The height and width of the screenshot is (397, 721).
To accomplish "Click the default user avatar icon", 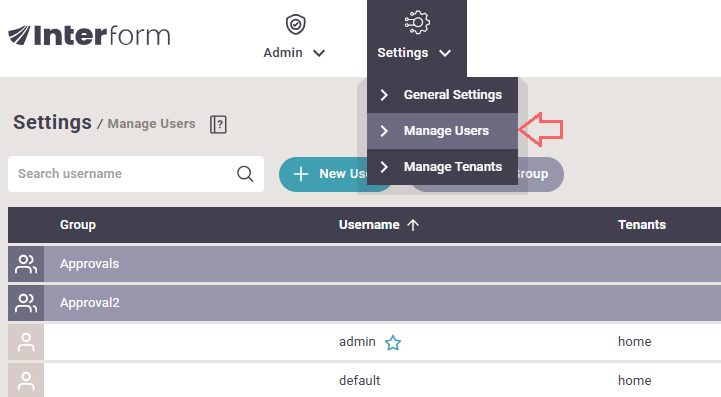I will (26, 381).
